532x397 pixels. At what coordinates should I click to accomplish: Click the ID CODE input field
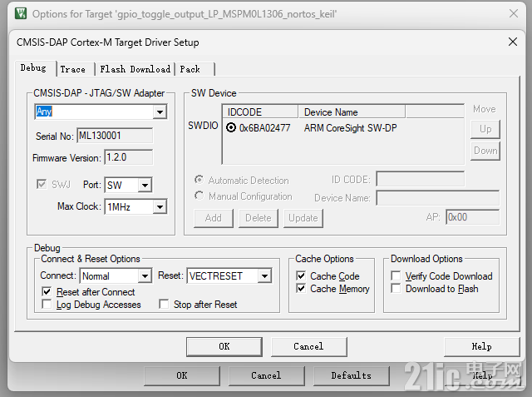pos(420,179)
